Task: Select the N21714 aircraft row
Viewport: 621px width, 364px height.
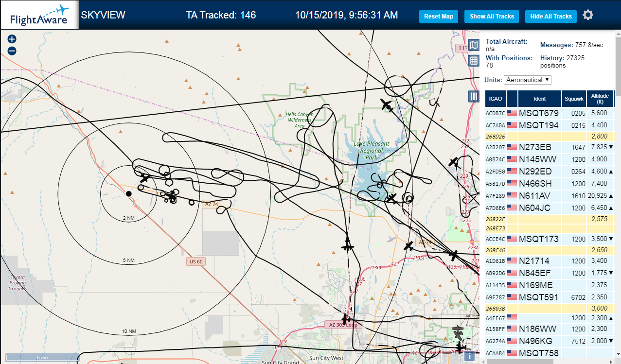Action: [550, 260]
